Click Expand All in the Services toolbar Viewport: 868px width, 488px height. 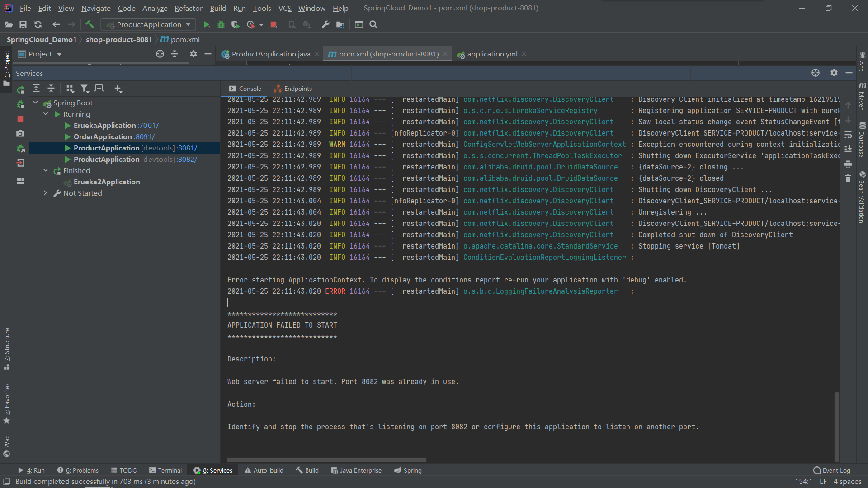36,89
